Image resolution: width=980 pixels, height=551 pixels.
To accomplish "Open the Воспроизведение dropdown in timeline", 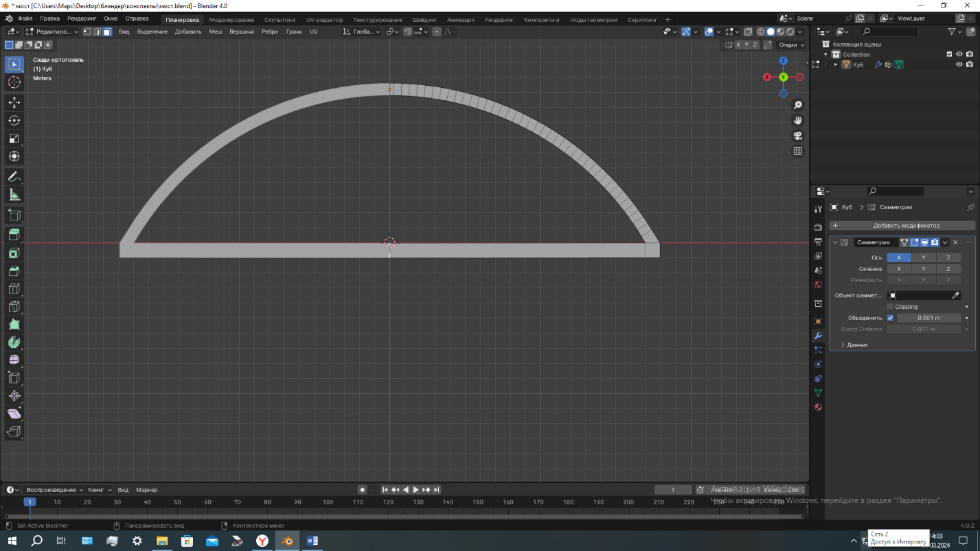I will [x=54, y=490].
